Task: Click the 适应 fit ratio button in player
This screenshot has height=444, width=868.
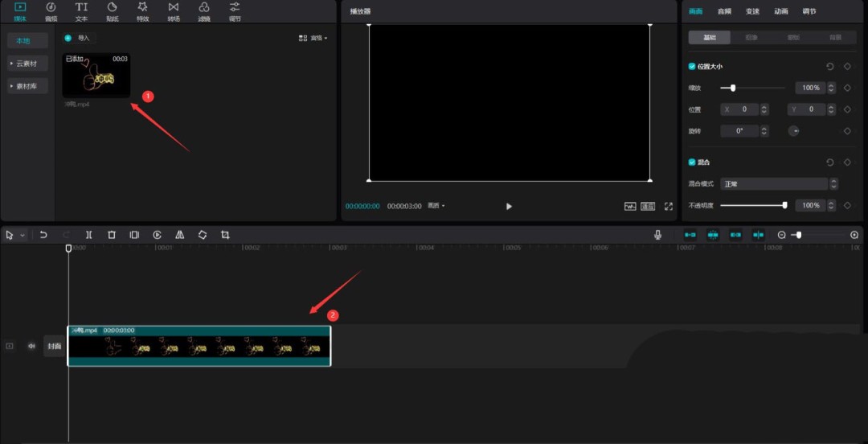Action: (x=649, y=206)
